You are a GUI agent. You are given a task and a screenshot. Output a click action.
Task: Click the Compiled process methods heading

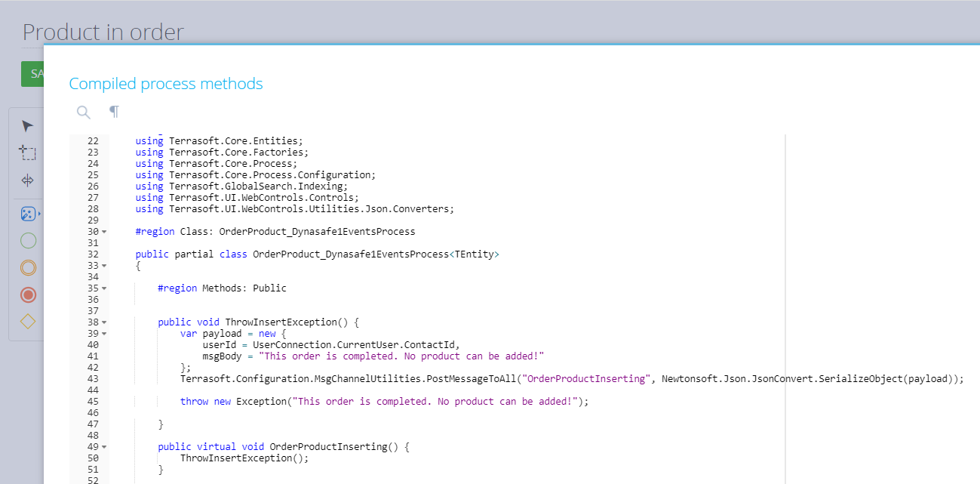click(166, 84)
